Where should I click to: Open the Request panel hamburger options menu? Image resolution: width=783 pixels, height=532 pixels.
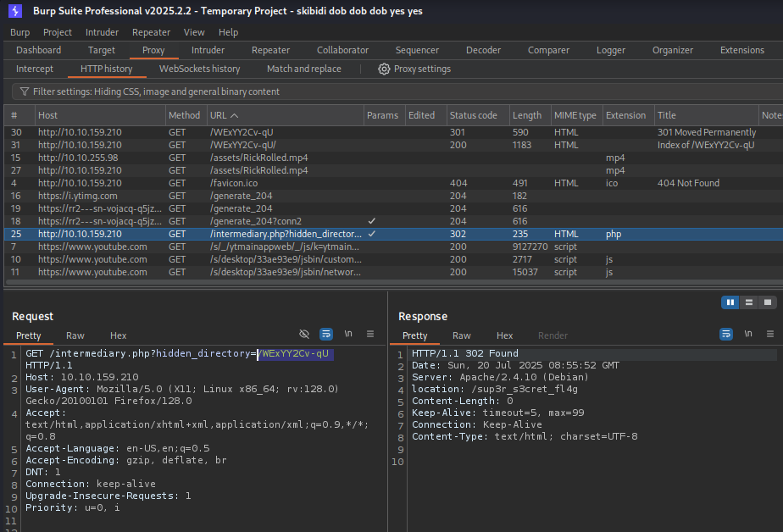(369, 335)
